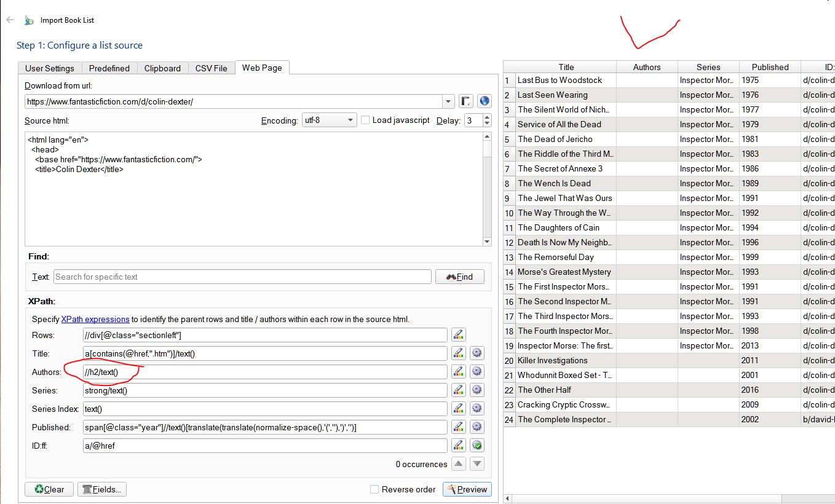Click the 2013 published cell

coord(770,345)
